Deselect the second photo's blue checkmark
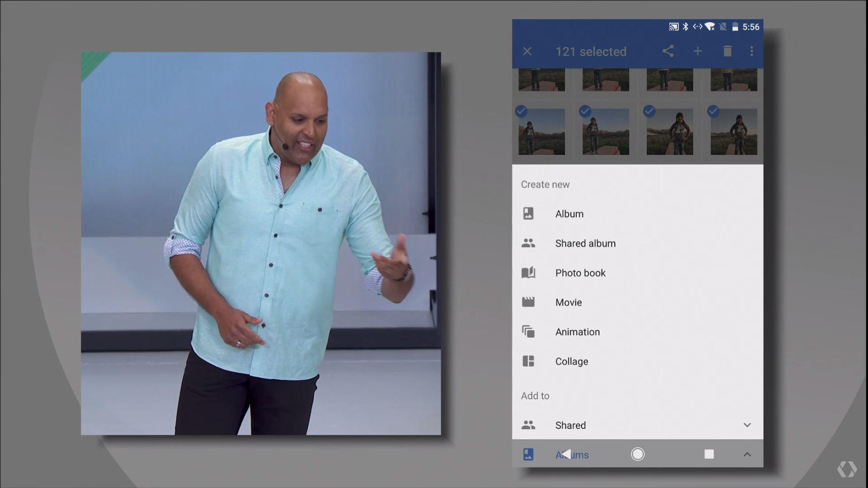 [585, 111]
